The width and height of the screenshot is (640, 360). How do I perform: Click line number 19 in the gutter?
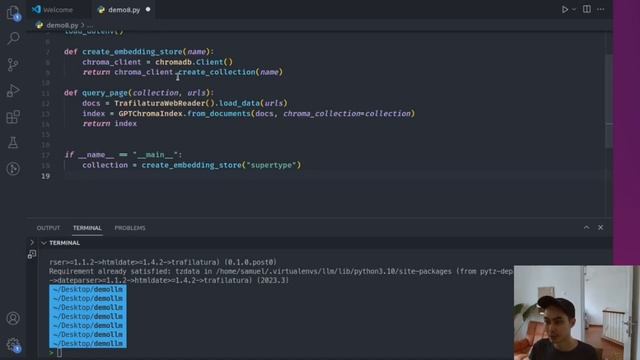click(46, 176)
